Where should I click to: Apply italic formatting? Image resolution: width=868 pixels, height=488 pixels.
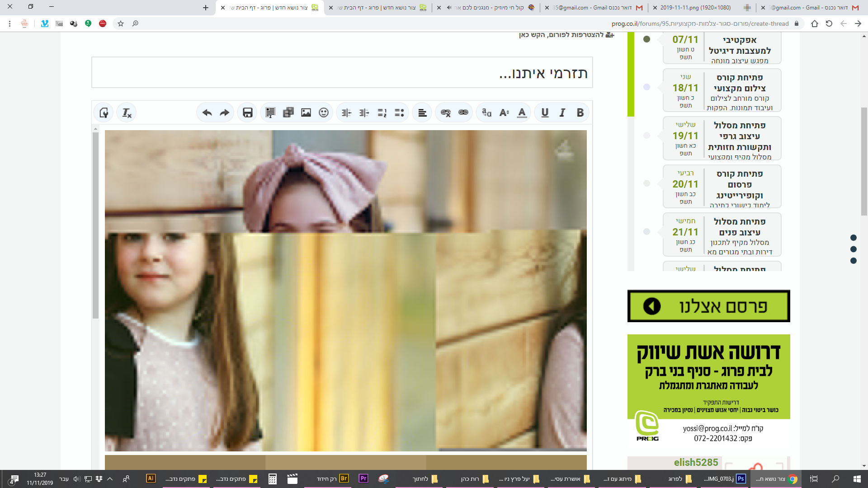coord(562,113)
